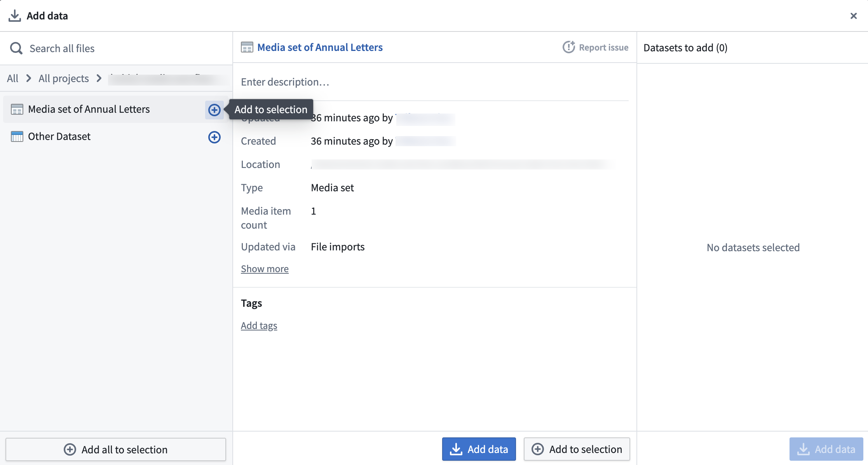This screenshot has width=868, height=465.
Task: Click Add all to selection button
Action: pos(116,449)
